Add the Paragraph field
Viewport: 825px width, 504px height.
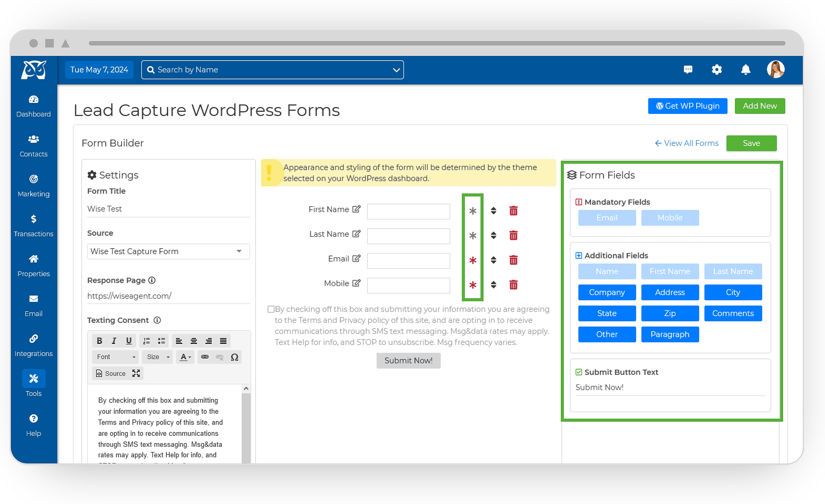coord(670,334)
